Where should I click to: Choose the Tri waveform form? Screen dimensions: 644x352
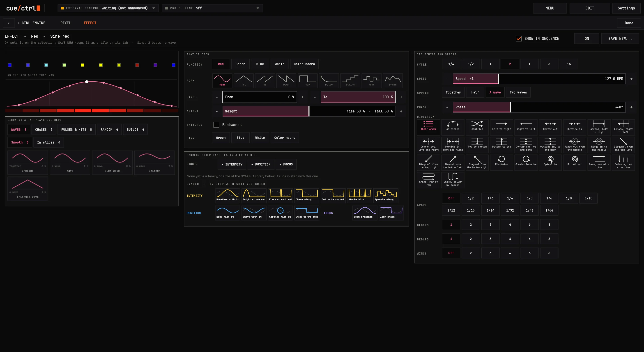244,80
